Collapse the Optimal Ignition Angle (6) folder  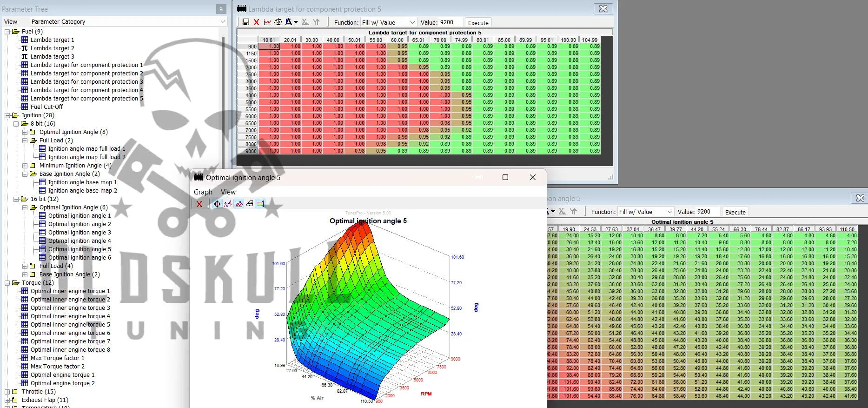tap(25, 207)
